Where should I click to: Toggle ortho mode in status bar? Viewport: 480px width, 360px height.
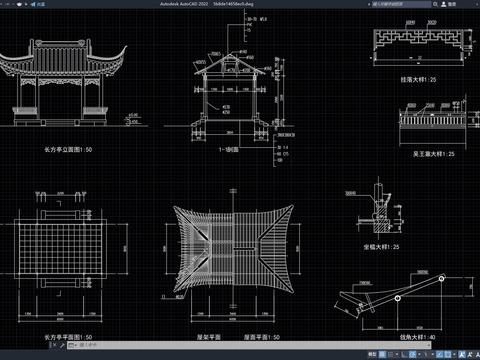[x=404, y=354]
